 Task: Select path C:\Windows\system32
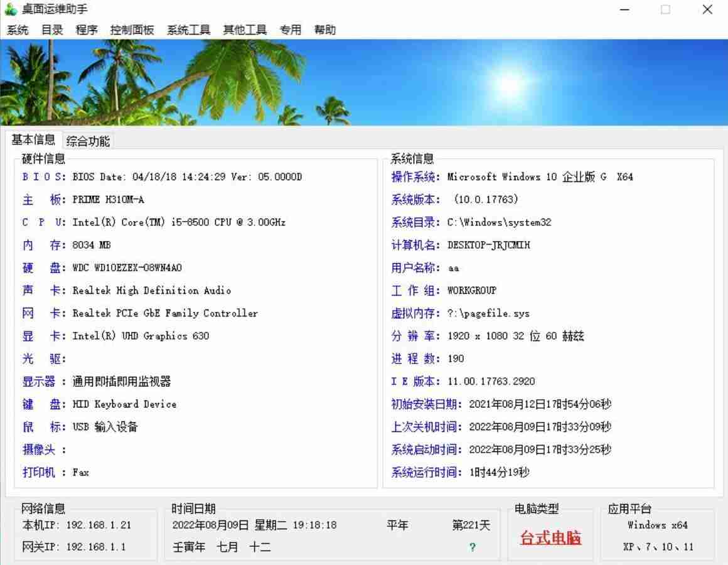point(499,222)
